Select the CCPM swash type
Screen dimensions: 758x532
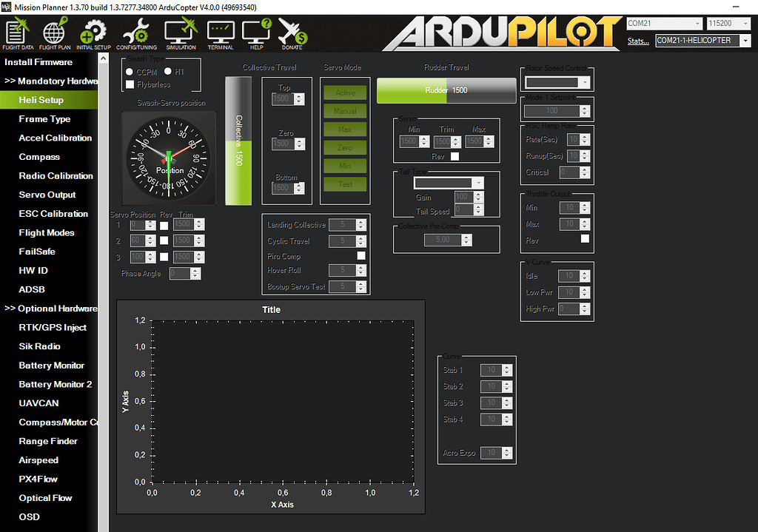point(130,72)
